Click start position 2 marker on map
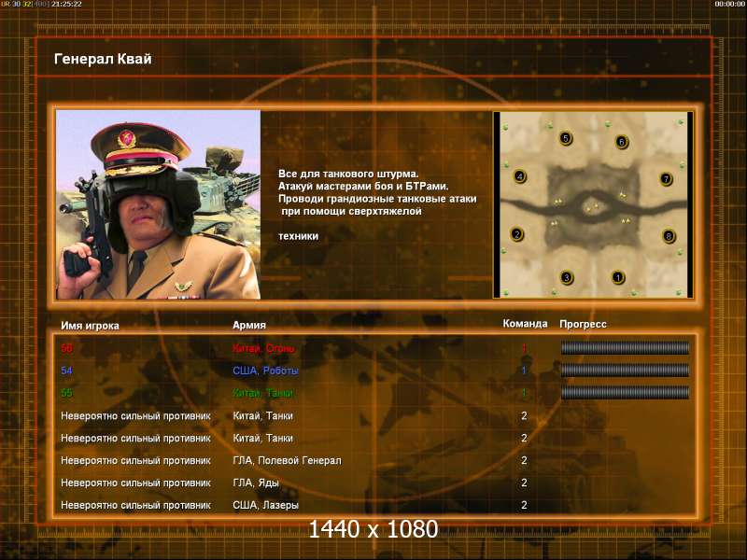747x560 pixels. pyautogui.click(x=517, y=234)
